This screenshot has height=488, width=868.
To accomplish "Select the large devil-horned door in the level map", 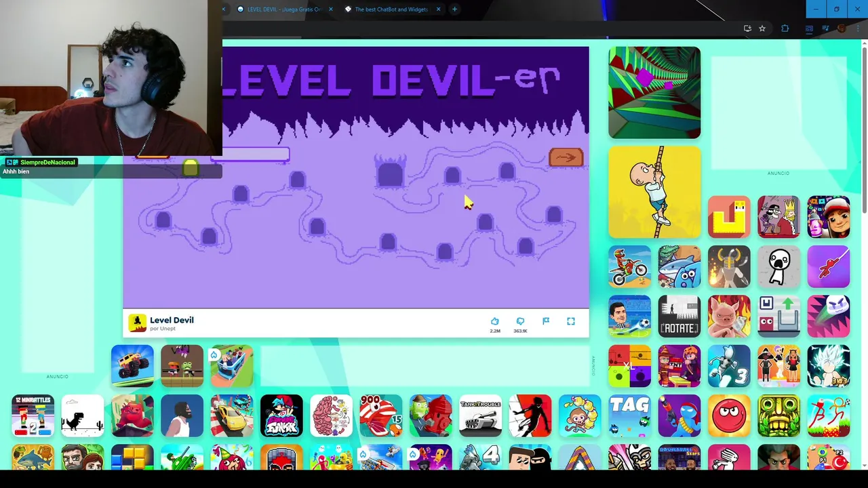I will click(390, 171).
